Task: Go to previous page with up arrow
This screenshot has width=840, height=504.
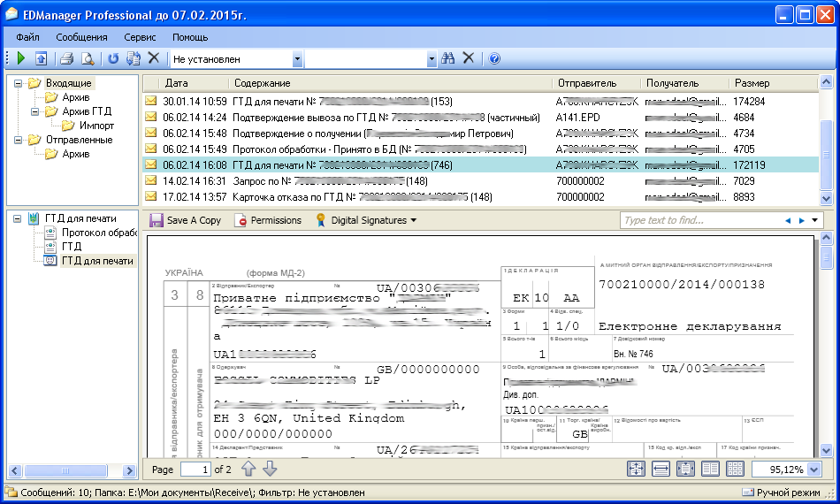Action: 248,469
